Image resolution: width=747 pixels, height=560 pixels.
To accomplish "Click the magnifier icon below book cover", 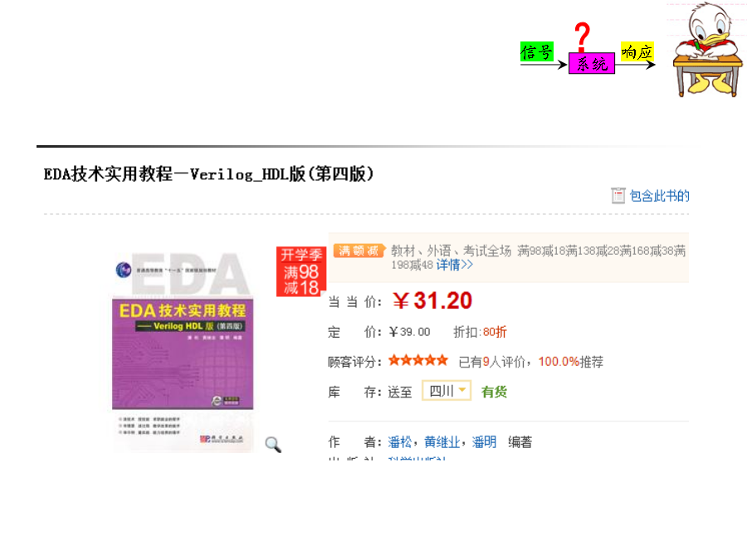I will click(273, 445).
